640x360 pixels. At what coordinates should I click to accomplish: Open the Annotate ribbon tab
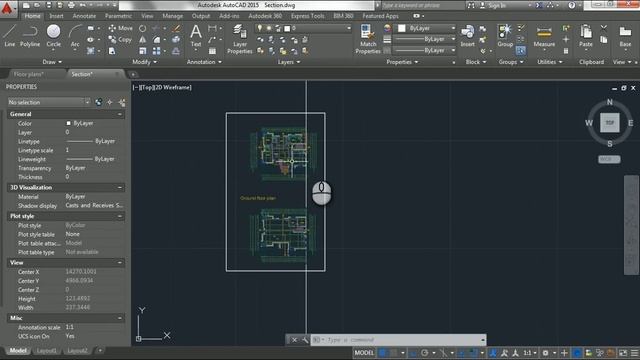[x=84, y=16]
